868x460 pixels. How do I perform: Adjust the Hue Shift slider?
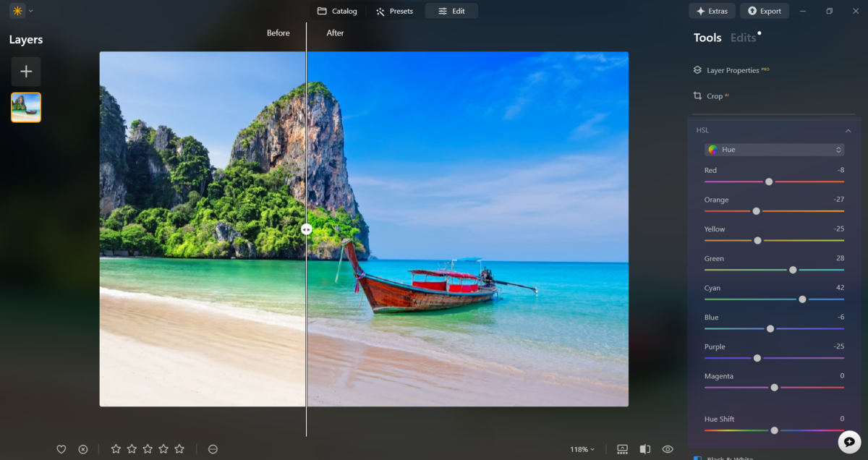774,430
